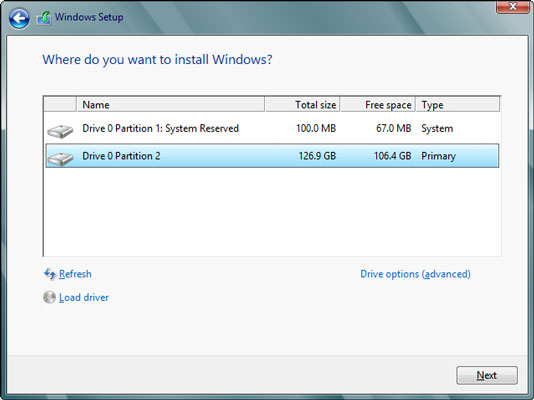Click the Load driver disc icon
Image resolution: width=534 pixels, height=400 pixels.
[49, 297]
